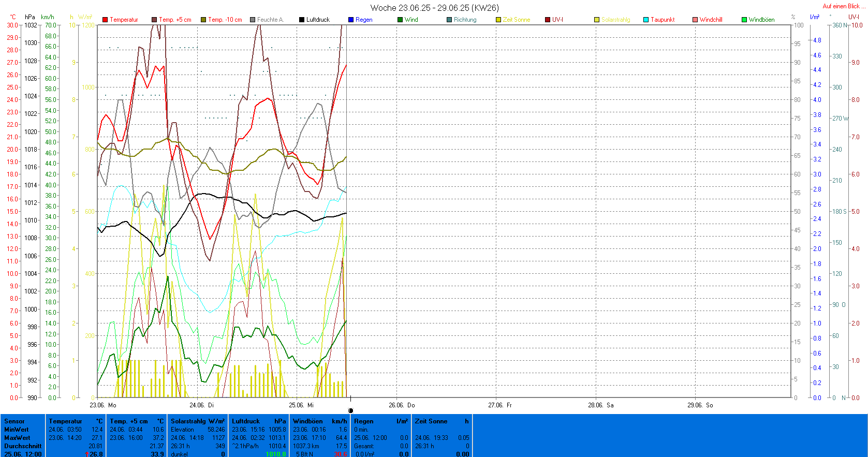
Task: Select the Windböen legend label
Action: (x=761, y=20)
